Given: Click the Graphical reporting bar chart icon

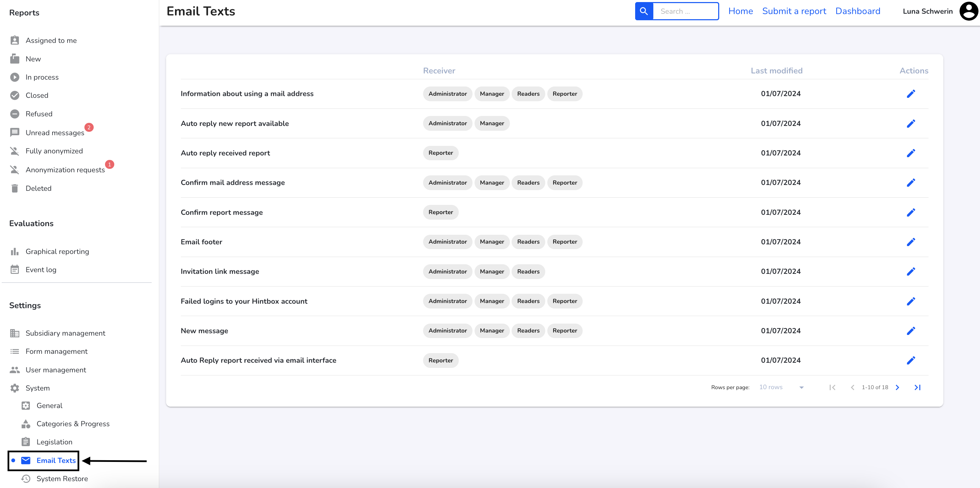Looking at the screenshot, I should pos(15,252).
